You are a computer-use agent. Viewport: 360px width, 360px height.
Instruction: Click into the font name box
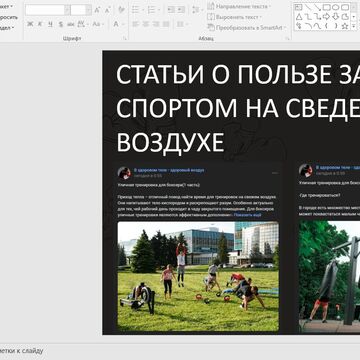(x=45, y=10)
